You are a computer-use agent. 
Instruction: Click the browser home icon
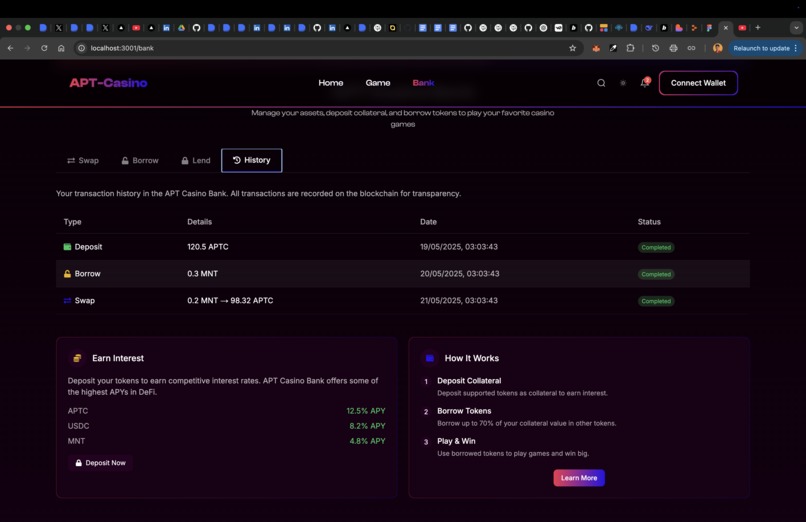point(61,48)
